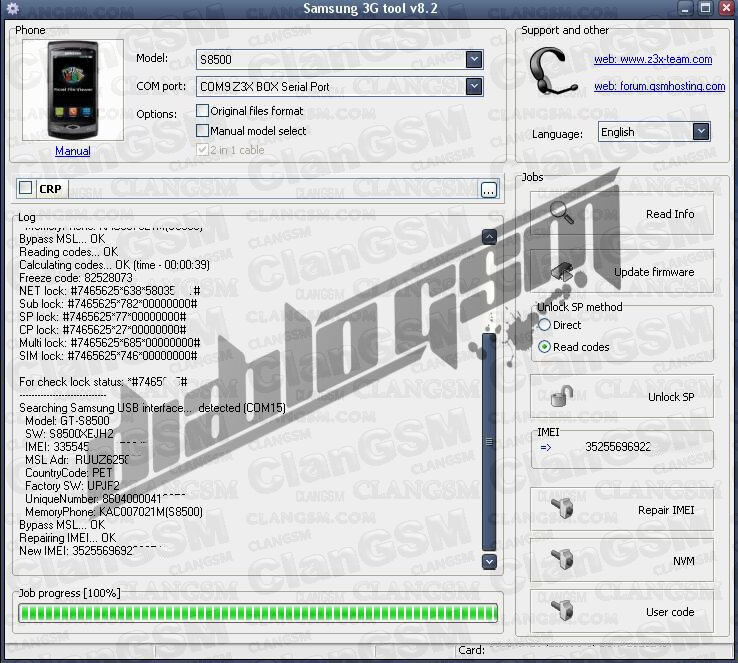
Task: Click the Factory SW: UPJF2 line
Action: pyautogui.click(x=72, y=486)
